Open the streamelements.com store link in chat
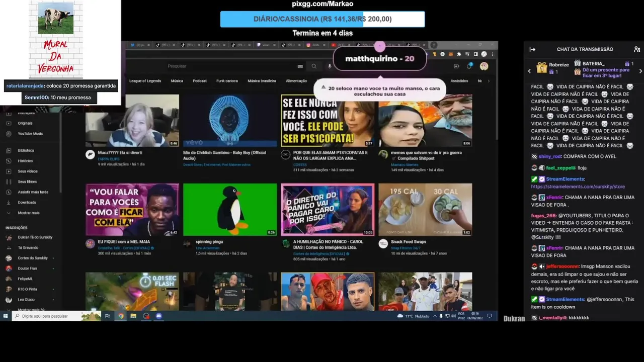 578,187
